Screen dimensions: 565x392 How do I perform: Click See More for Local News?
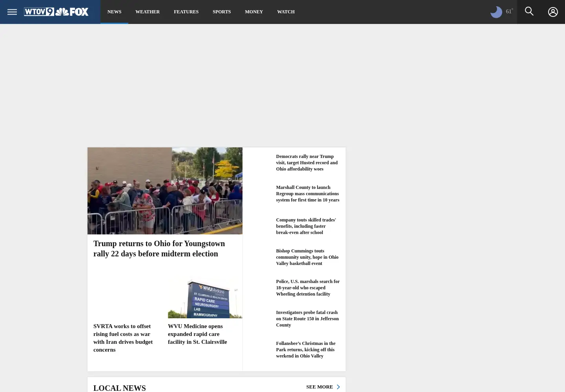319,387
